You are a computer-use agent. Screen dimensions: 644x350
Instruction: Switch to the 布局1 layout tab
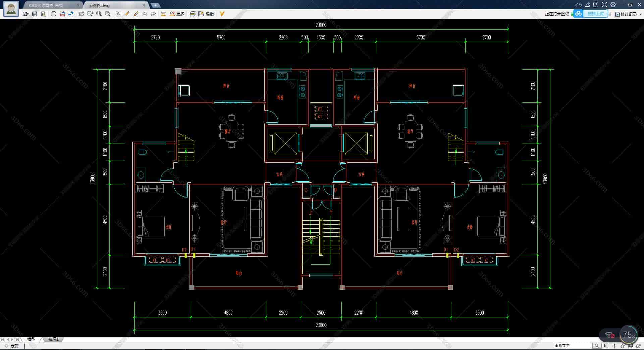[x=53, y=339]
